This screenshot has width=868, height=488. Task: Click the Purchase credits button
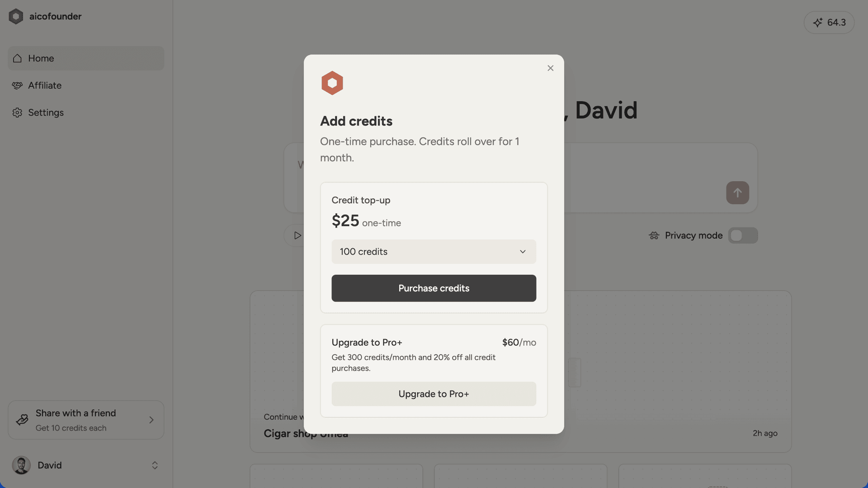[x=434, y=288]
